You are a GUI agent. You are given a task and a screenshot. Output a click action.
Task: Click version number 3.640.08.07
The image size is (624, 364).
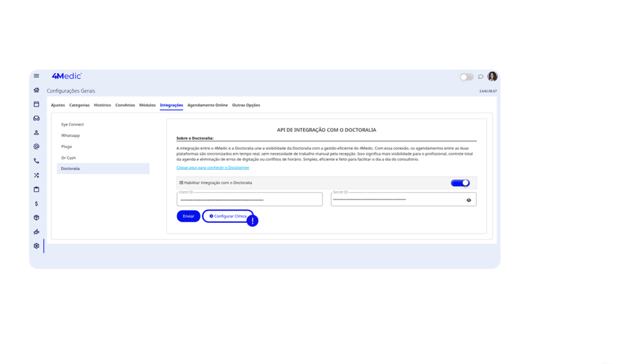[488, 91]
